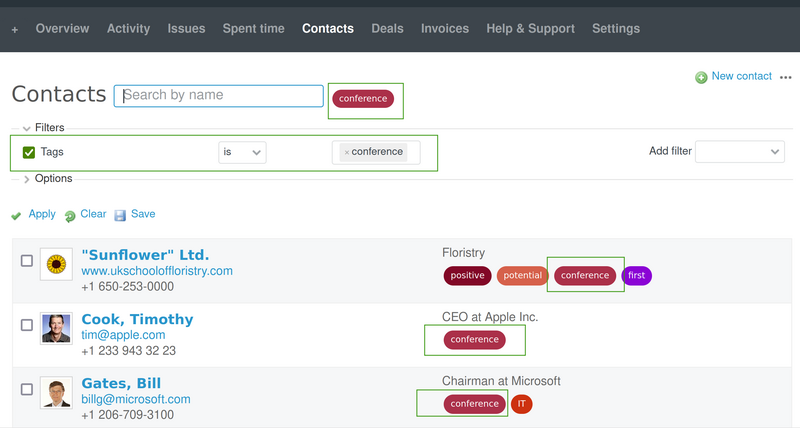Image resolution: width=800 pixels, height=428 pixels.
Task: Click the purple 'first' tag on Sunflower
Action: (x=636, y=275)
